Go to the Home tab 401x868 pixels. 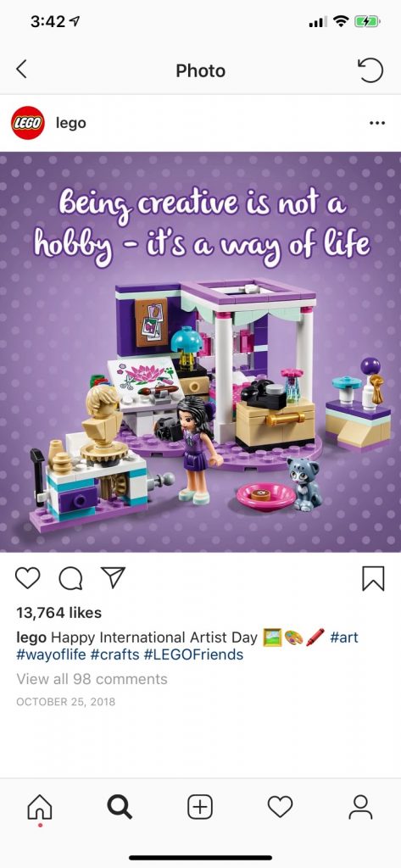pos(40,808)
